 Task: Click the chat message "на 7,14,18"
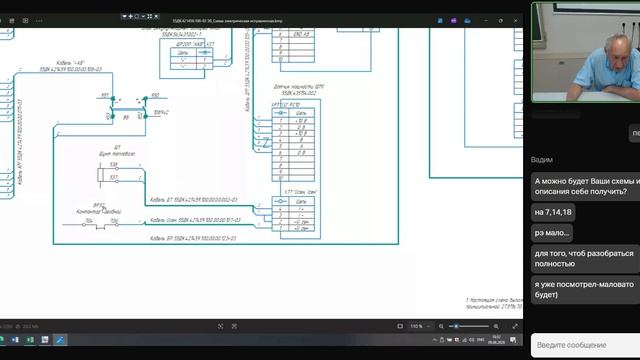(553, 212)
